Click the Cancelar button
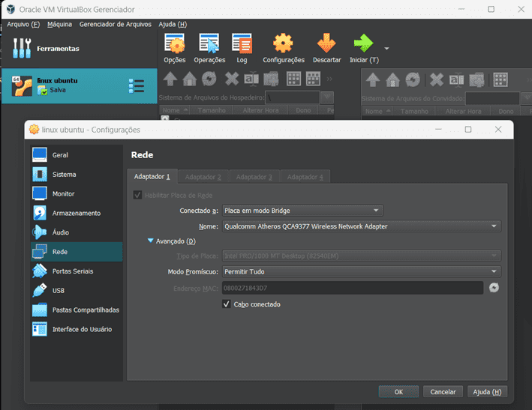The height and width of the screenshot is (410, 532). (x=443, y=391)
